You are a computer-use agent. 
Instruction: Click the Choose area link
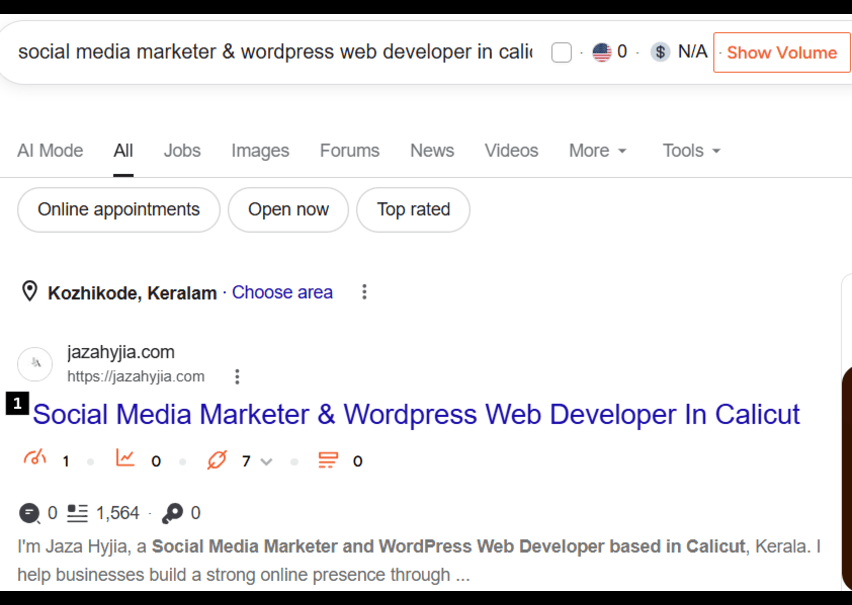[282, 292]
